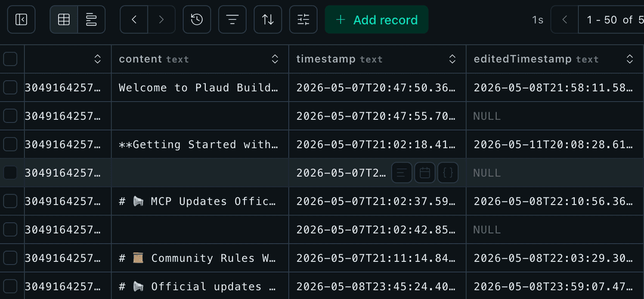Image resolution: width=644 pixels, height=299 pixels.
Task: Go back with left chevron
Action: tap(134, 19)
